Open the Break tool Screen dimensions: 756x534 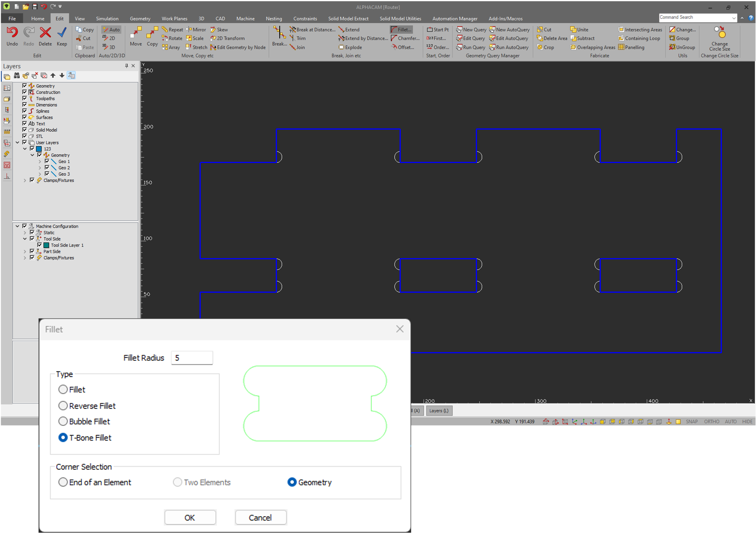tap(279, 36)
